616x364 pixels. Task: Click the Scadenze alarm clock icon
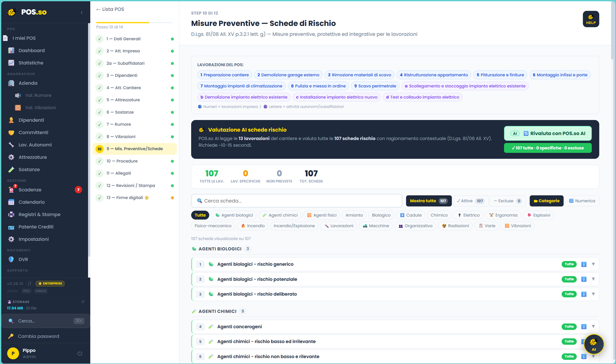pyautogui.click(x=11, y=190)
